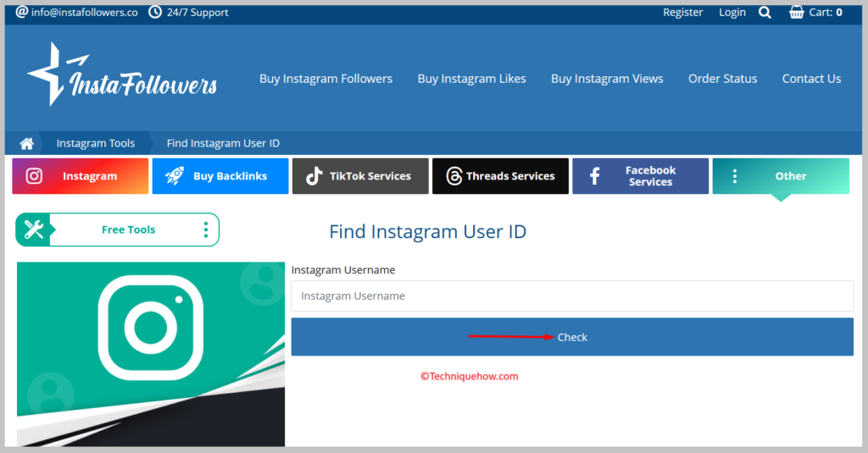The height and width of the screenshot is (453, 868).
Task: Expand Free Tools three-dot menu
Action: [206, 229]
